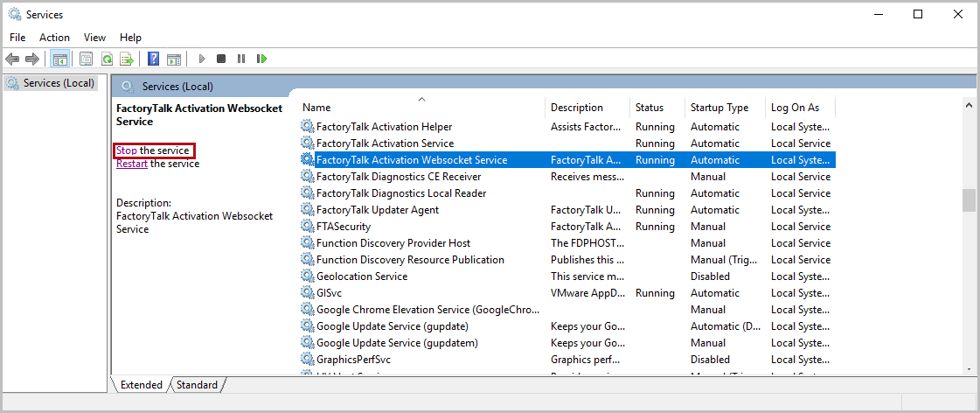Select Function Discovery Provider Host name
Screen dimensions: 980x413
tap(393, 242)
